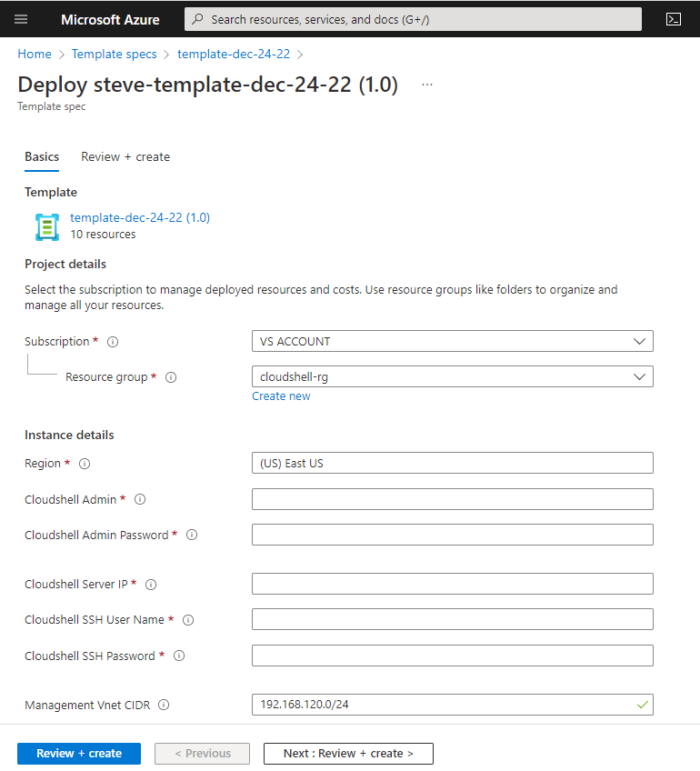The height and width of the screenshot is (771, 700).
Task: Show info tooltip for Management Vnet CIDR
Action: click(x=164, y=705)
